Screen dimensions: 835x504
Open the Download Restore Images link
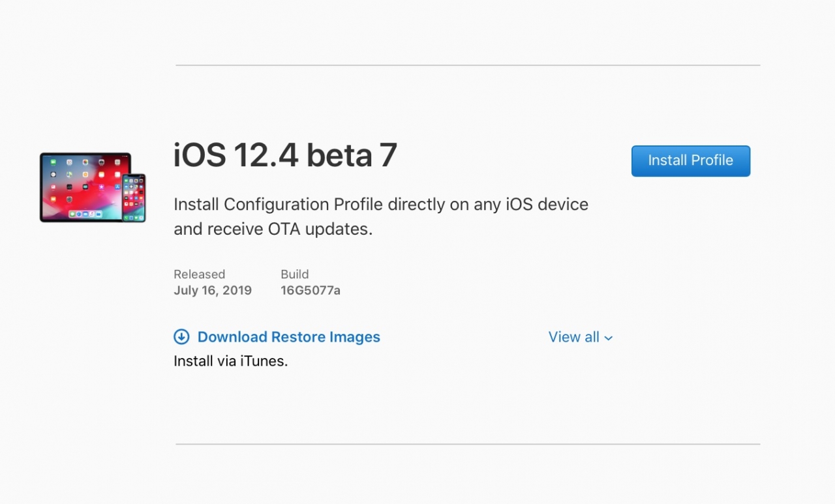pyautogui.click(x=288, y=337)
